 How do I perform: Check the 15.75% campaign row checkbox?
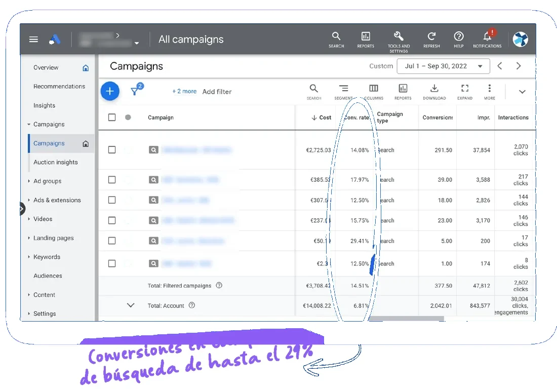click(112, 220)
